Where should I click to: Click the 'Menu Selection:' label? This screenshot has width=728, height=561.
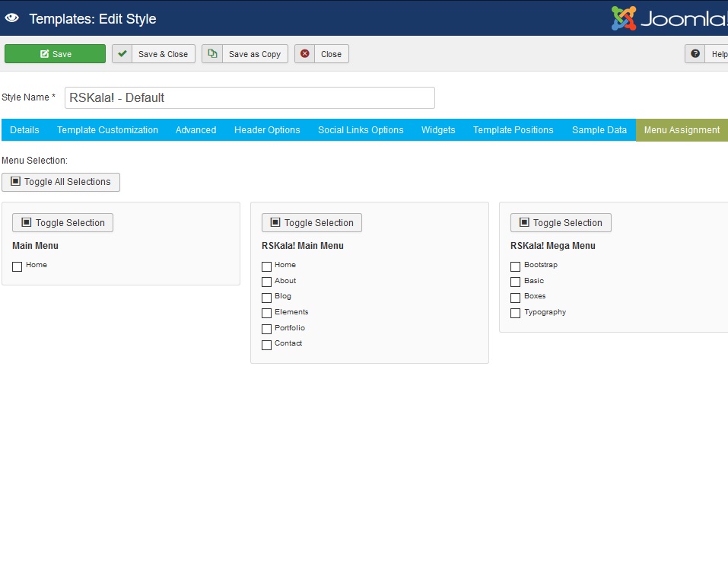pos(34,160)
